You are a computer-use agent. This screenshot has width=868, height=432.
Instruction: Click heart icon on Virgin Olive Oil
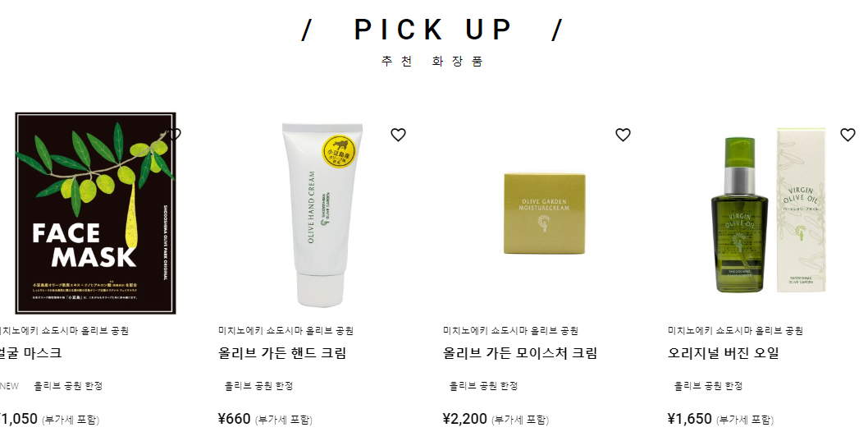pos(847,135)
